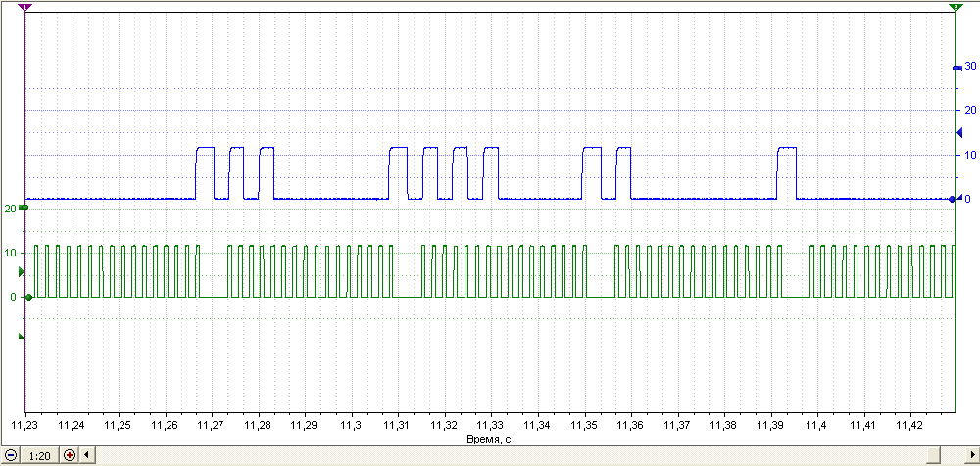Viewport: 980px width, 466px height.
Task: Select purple cursor marker 1 at top
Action: pos(25,7)
